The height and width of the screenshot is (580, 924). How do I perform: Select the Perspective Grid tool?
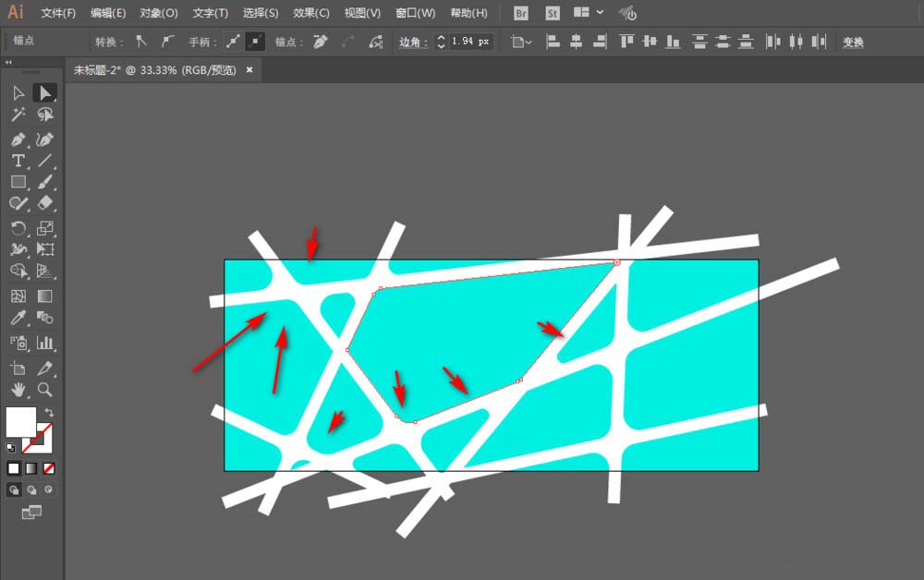44,271
